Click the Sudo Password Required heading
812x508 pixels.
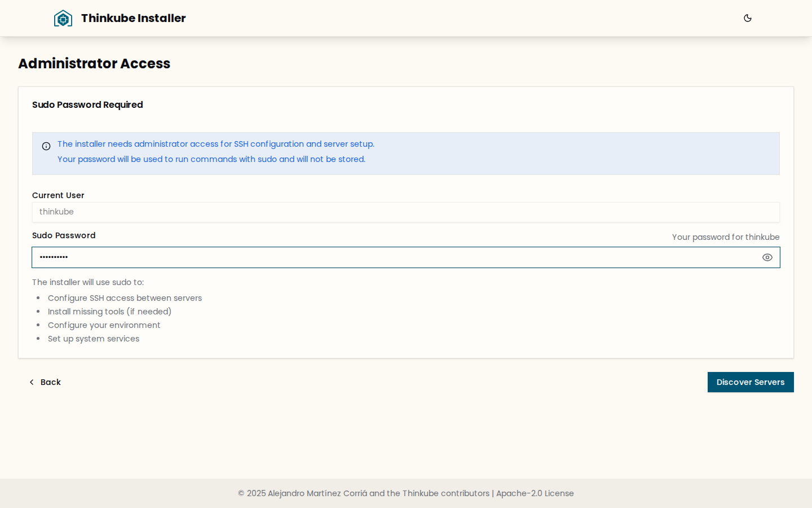[87, 104]
